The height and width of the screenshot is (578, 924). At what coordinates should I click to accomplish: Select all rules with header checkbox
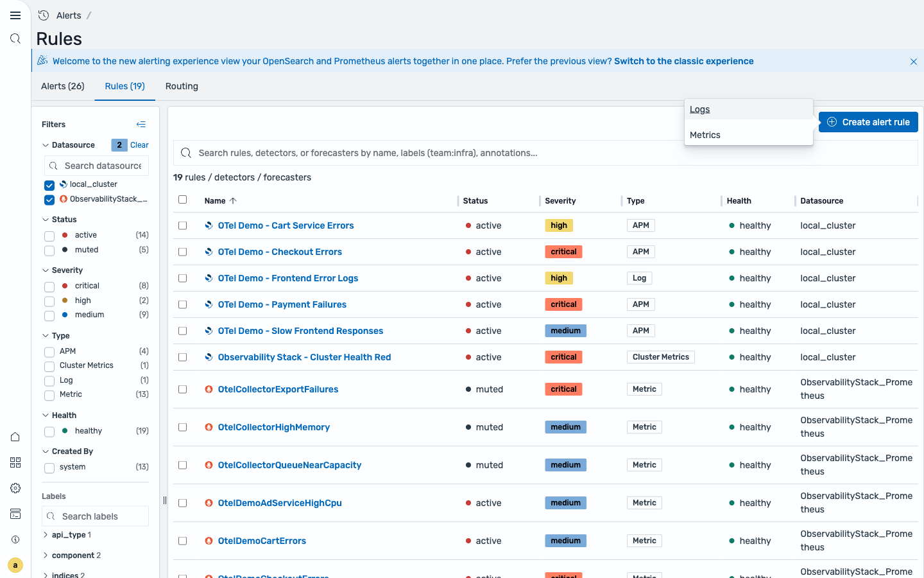pyautogui.click(x=183, y=200)
